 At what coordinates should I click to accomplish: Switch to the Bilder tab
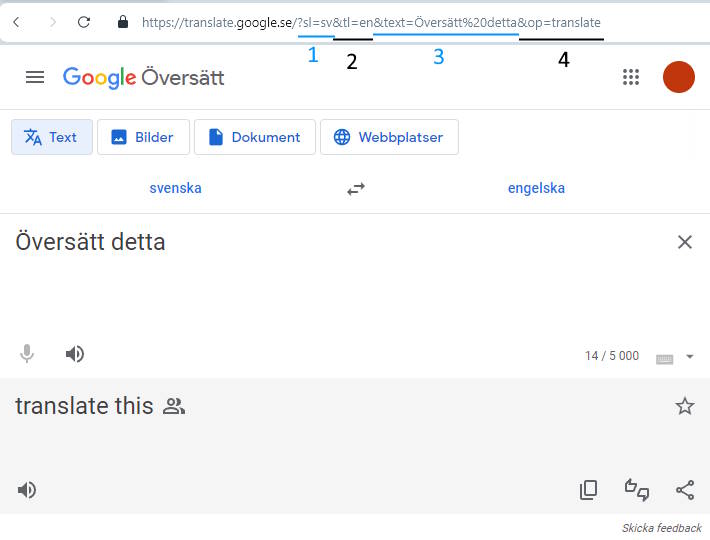[143, 138]
